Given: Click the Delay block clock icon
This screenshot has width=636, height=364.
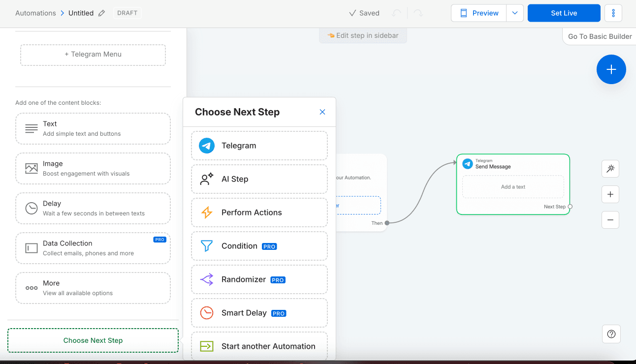Looking at the screenshot, I should (x=32, y=209).
